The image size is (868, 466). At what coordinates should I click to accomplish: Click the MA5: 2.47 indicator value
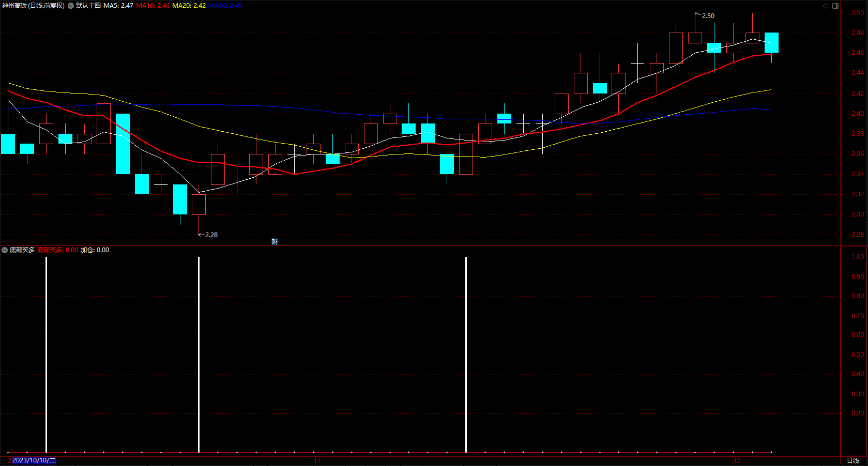[118, 6]
